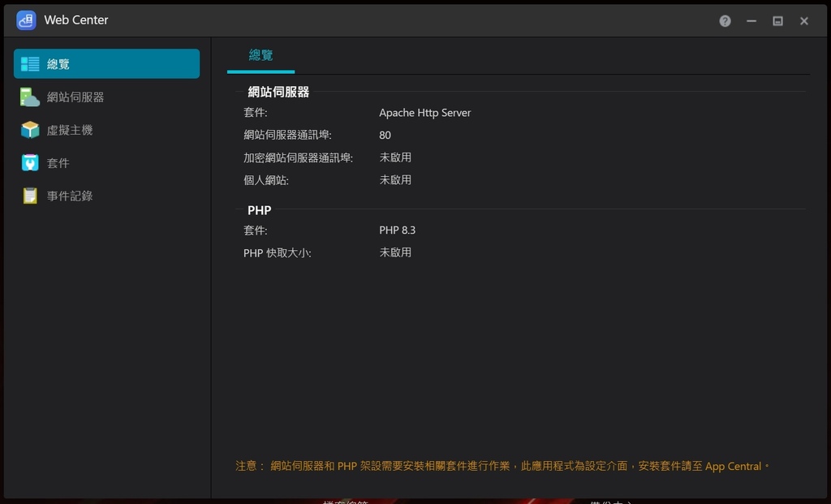Screen dimensions: 831x504
Task: Click the 網站伺服器通訊埠 label
Action: coord(288,136)
